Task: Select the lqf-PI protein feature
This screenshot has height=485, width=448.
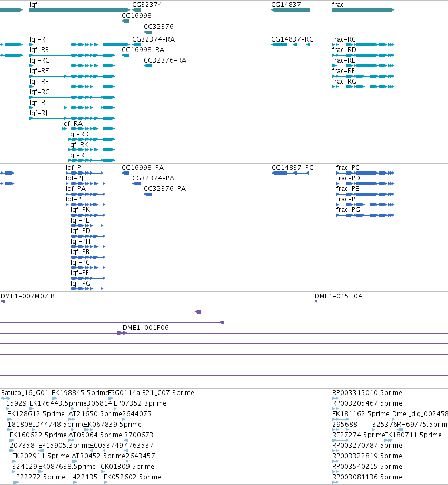Action: (85, 173)
